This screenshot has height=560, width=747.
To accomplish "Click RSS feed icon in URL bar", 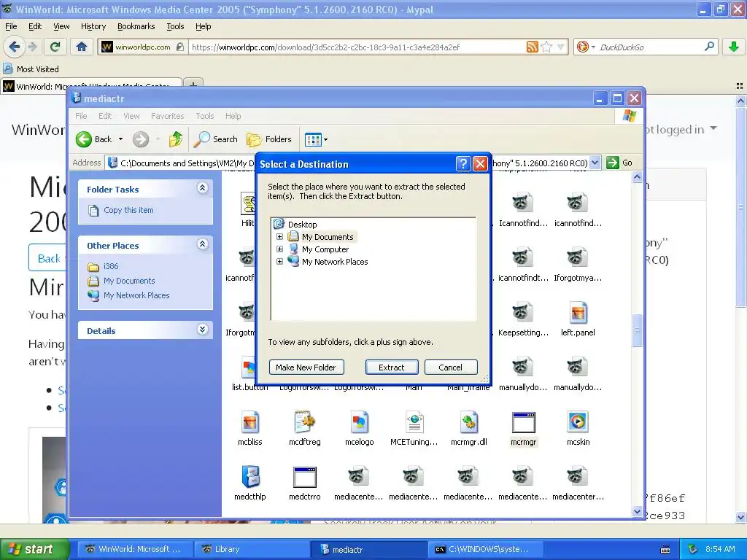I will pos(532,47).
